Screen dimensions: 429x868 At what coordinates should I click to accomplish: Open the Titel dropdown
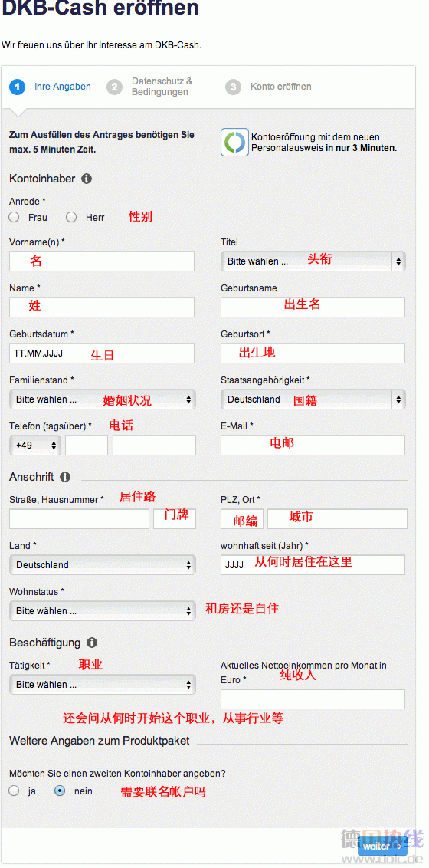pyautogui.click(x=313, y=261)
